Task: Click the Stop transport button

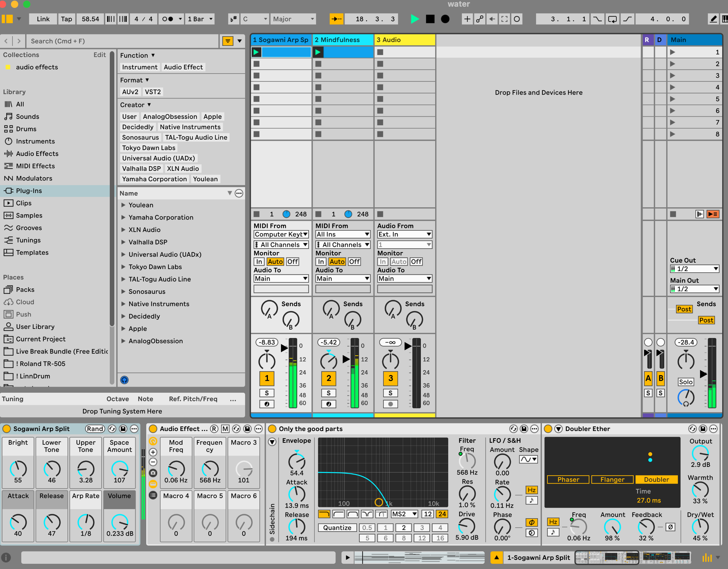Action: (x=430, y=19)
